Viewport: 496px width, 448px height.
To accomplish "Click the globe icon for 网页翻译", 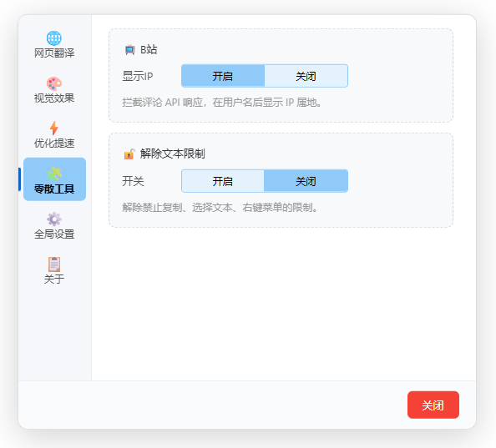I will [x=54, y=38].
